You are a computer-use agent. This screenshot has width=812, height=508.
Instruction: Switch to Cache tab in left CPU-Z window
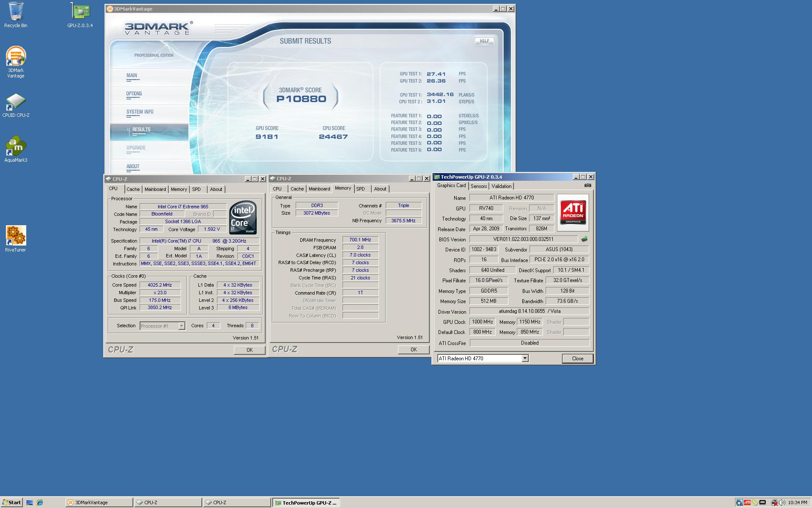pyautogui.click(x=133, y=189)
